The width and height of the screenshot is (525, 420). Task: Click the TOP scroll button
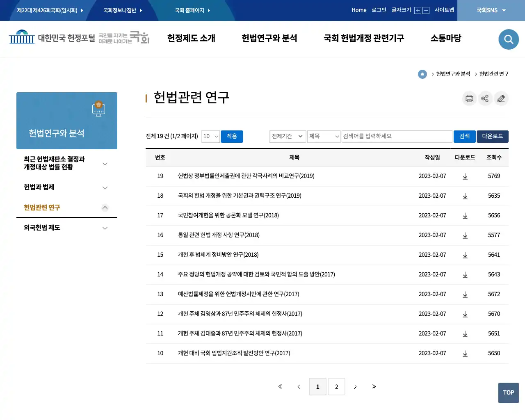click(x=509, y=393)
